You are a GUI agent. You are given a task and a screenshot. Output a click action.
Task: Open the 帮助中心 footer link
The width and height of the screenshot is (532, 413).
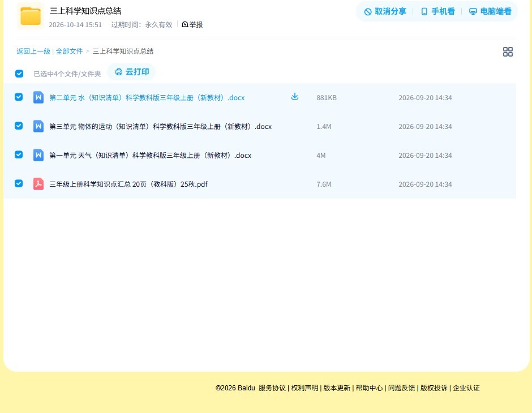[369, 388]
